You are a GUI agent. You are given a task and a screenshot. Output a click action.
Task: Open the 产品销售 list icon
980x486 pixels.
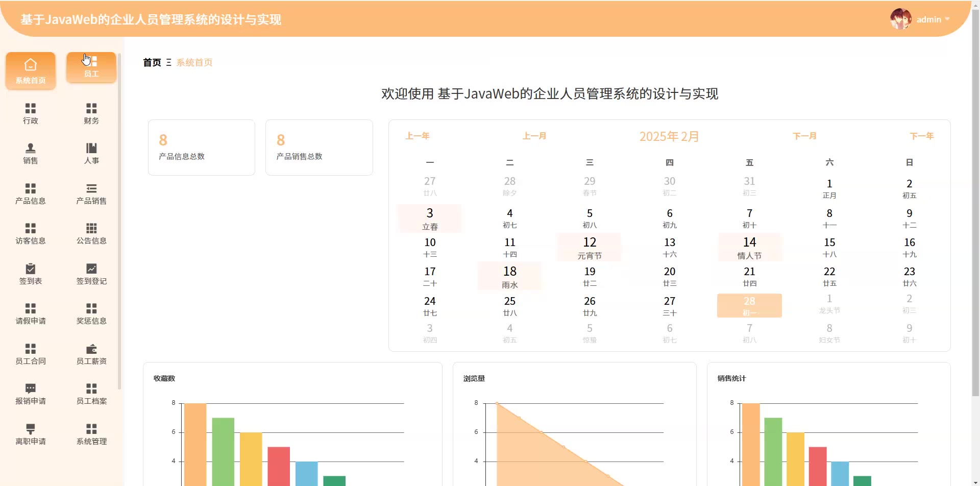[x=91, y=188]
